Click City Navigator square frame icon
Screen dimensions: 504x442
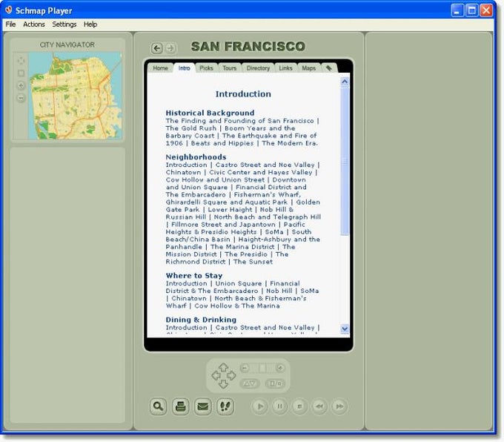(x=21, y=73)
